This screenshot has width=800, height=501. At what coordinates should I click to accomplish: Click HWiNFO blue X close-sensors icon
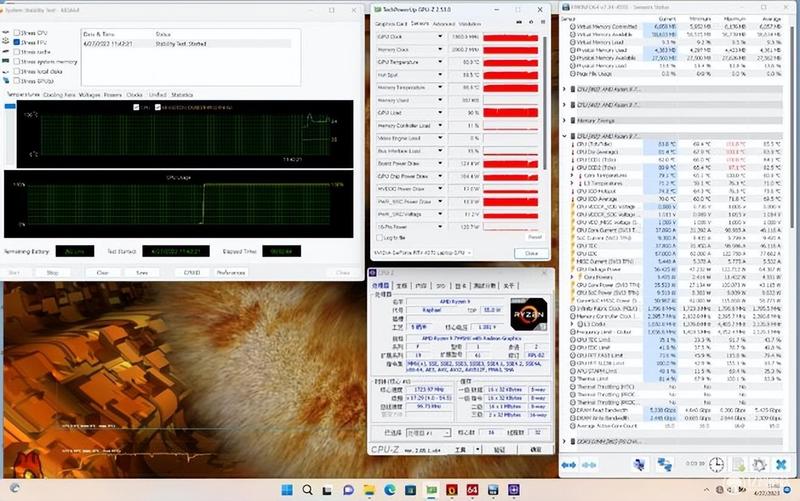[781, 465]
